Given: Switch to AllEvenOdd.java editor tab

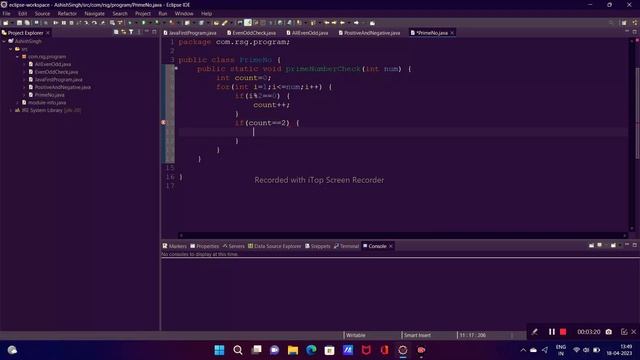Looking at the screenshot, I should [x=307, y=33].
